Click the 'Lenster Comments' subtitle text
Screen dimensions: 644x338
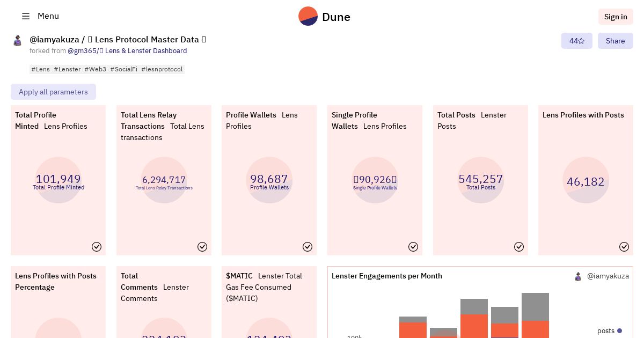click(x=155, y=293)
